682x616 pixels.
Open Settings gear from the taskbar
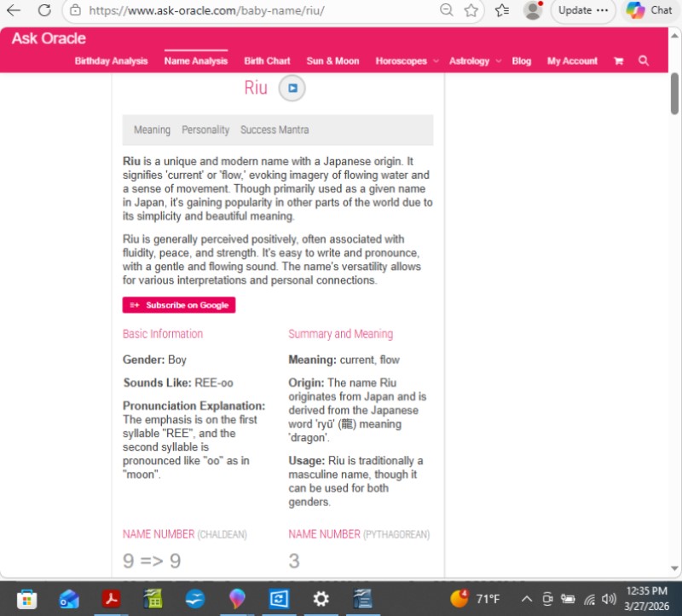tap(321, 598)
